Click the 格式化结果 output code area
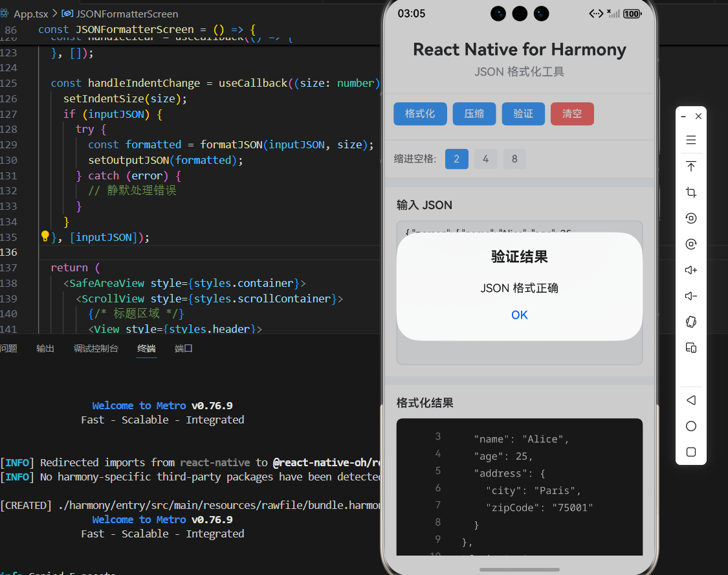This screenshot has width=728, height=575. [519, 487]
